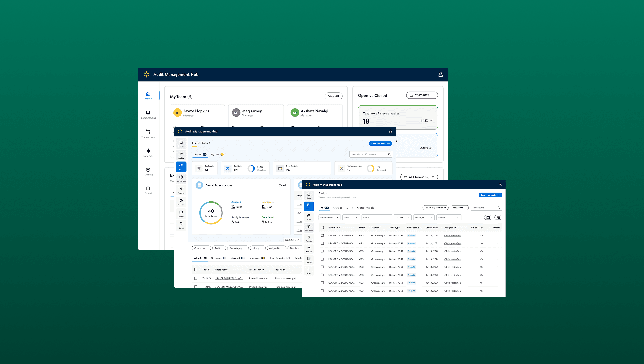Expand the 2022-2023 date range dropdown
Viewport: 644px width, 364px height.
422,95
